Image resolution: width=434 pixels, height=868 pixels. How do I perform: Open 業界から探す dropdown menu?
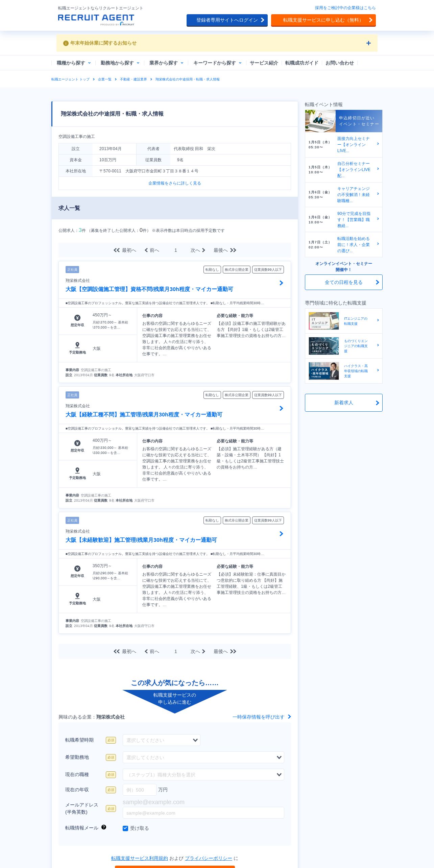tap(166, 63)
